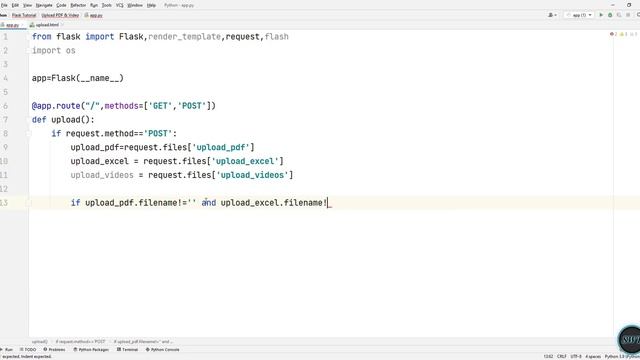Image resolution: width=640 pixels, height=360 pixels.
Task: Click the Search Everywhere magnifier icon
Action: pos(638,15)
